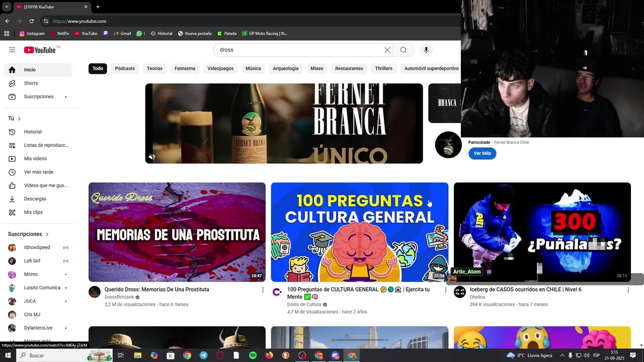Open Spotify from the Windows taskbar
644x362 pixels.
[x=253, y=355]
